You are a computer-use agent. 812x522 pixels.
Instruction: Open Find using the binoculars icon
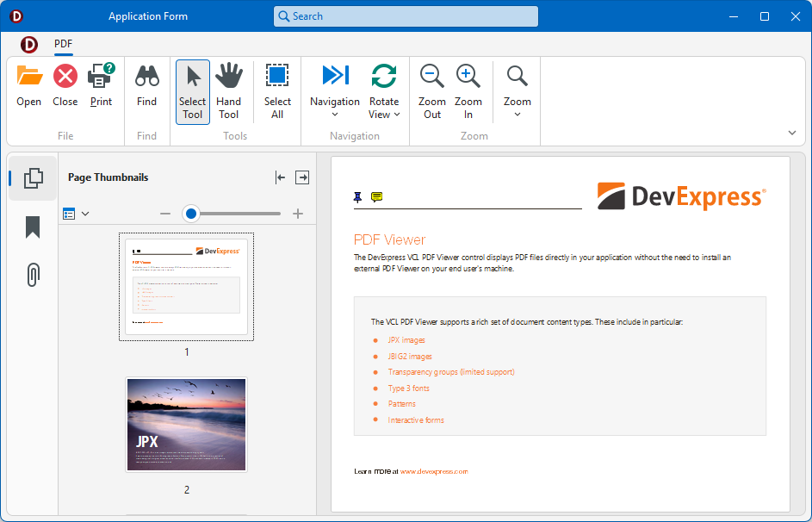(x=146, y=86)
